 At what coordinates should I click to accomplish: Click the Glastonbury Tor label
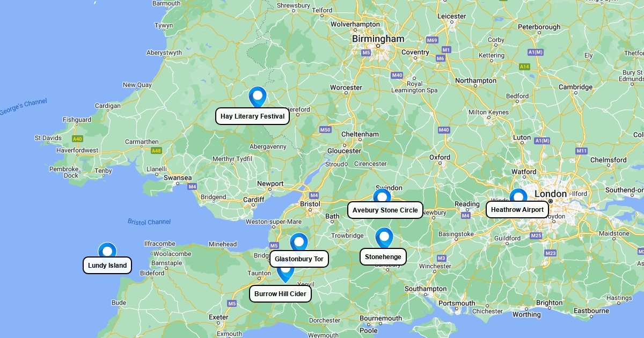coord(299,259)
